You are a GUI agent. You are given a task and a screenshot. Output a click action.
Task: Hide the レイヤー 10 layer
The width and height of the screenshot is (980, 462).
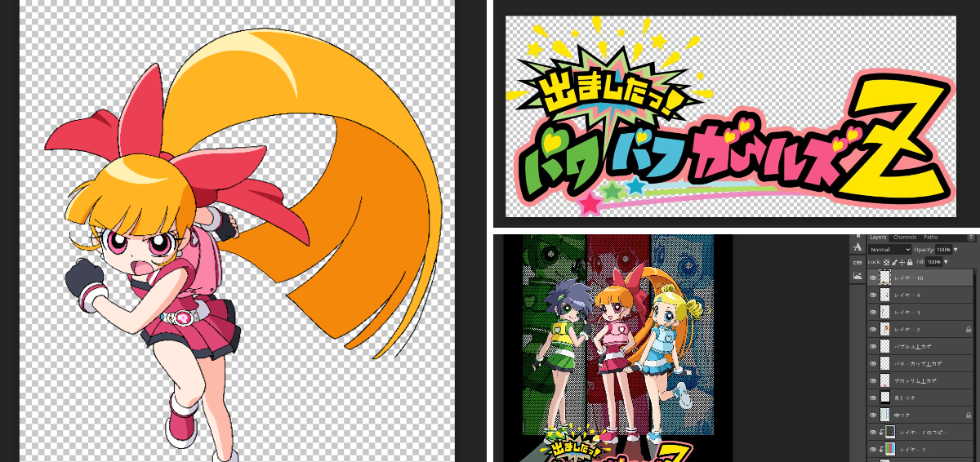pyautogui.click(x=873, y=278)
